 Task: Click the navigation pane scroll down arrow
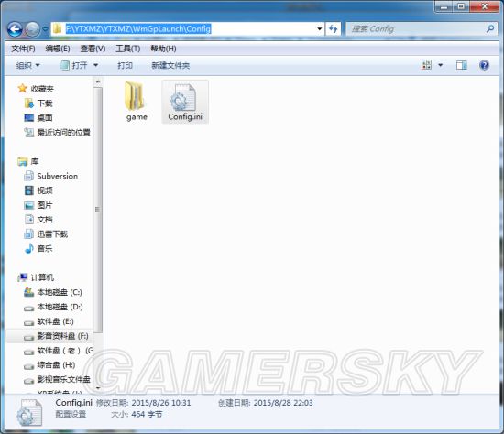(x=98, y=388)
